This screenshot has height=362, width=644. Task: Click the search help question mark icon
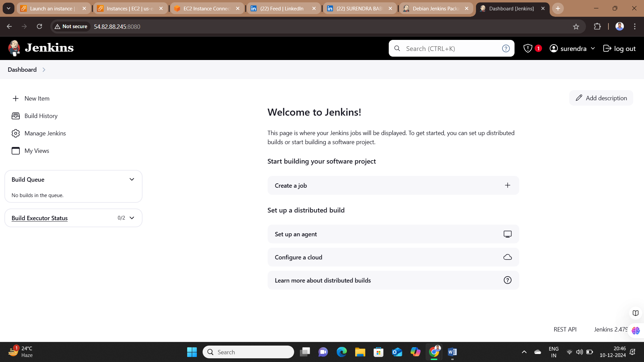[506, 49]
